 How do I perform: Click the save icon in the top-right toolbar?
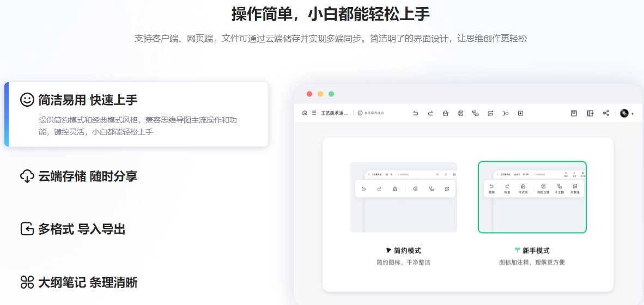(574, 113)
